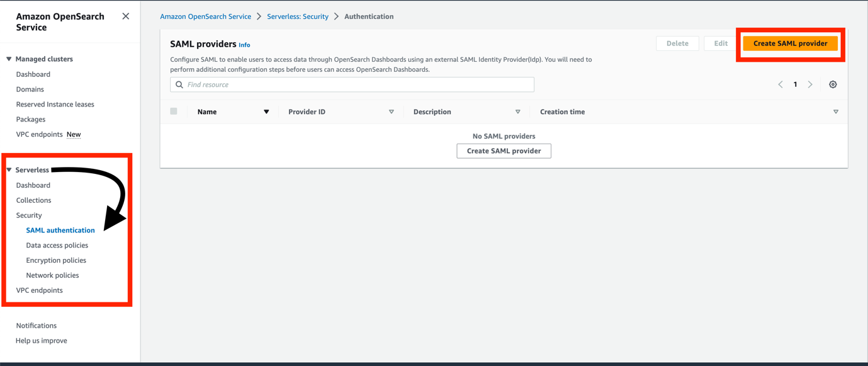Viewport: 868px width, 366px height.
Task: Open VPC endpoints New under Managed clusters
Action: click(48, 135)
